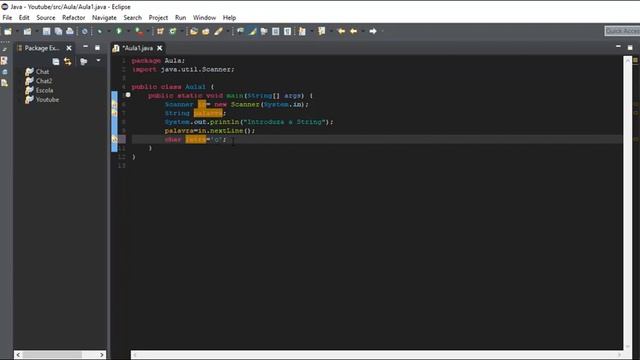Minimize the Package Explorer panel
This screenshot has width=640, height=360.
point(85,47)
